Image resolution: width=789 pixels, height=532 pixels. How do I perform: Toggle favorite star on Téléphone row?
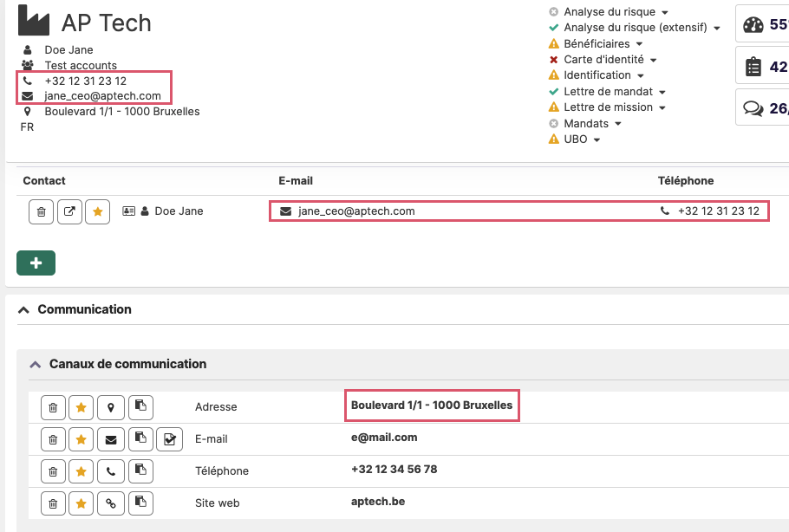click(81, 471)
